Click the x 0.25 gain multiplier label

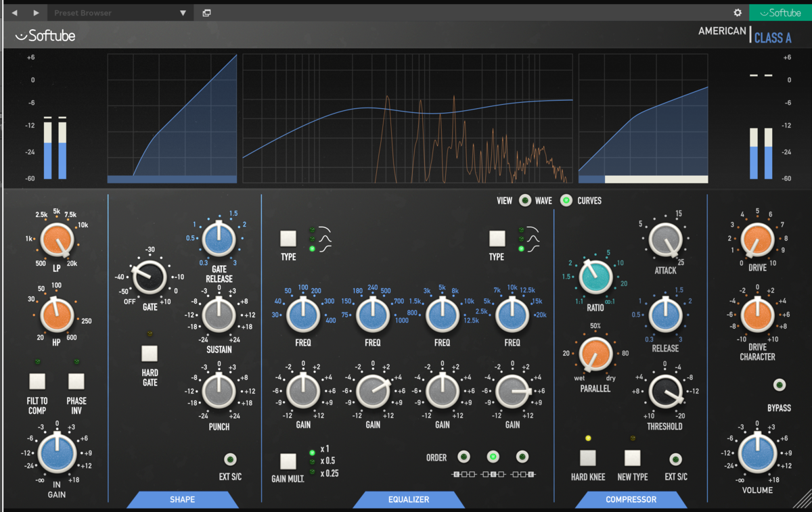pos(329,473)
